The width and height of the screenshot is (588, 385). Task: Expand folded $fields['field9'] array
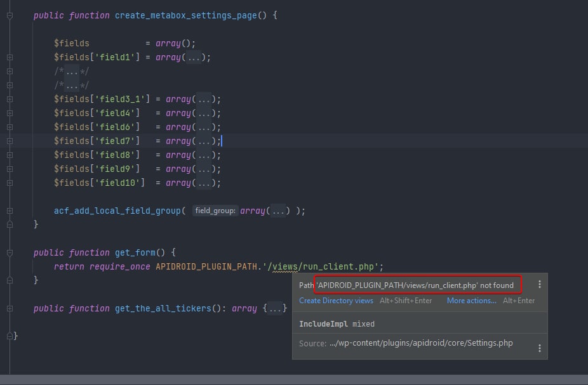coord(10,169)
